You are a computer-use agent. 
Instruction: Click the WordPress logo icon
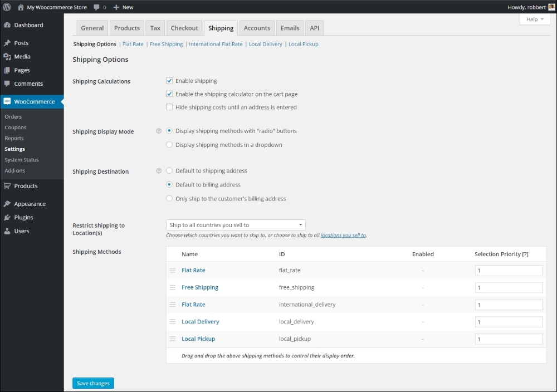[7, 7]
